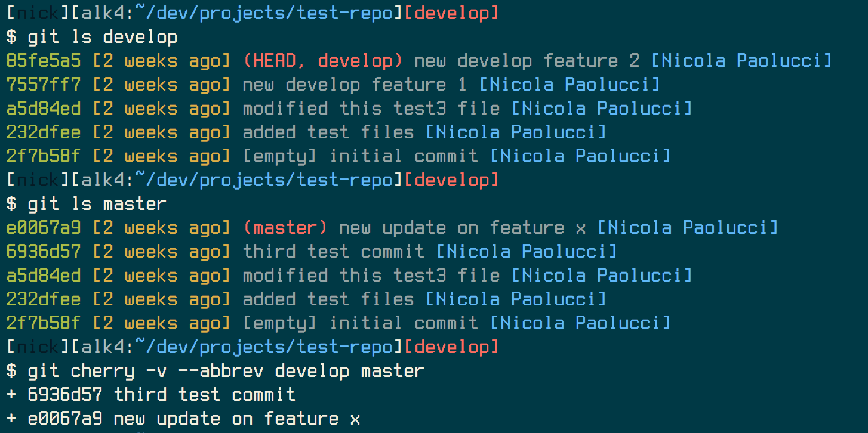Viewport: 868px width, 433px height.
Task: Click hash 6936d57 in the cherry output
Action: tap(64, 395)
